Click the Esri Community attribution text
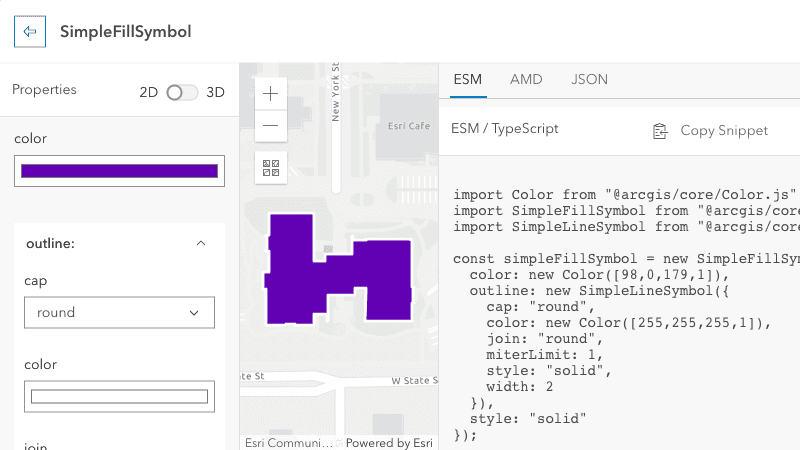This screenshot has height=450, width=800. 288,443
